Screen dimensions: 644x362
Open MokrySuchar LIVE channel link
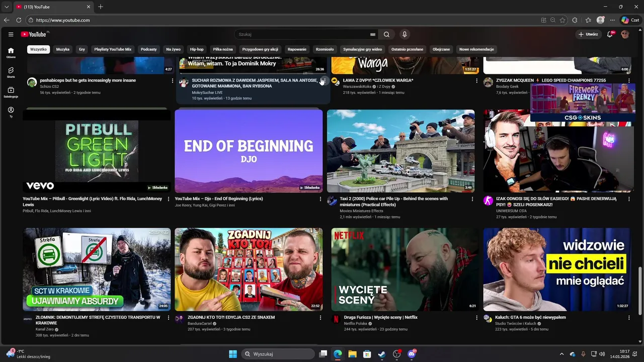[x=207, y=93]
